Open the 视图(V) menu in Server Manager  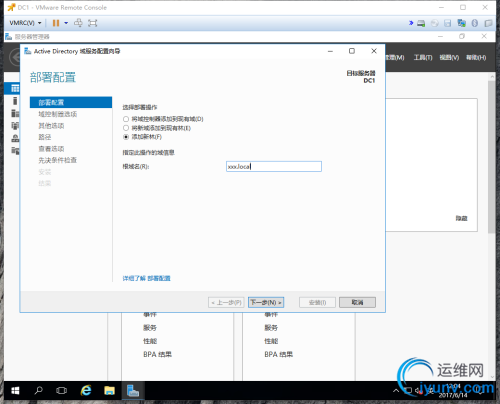(x=449, y=58)
